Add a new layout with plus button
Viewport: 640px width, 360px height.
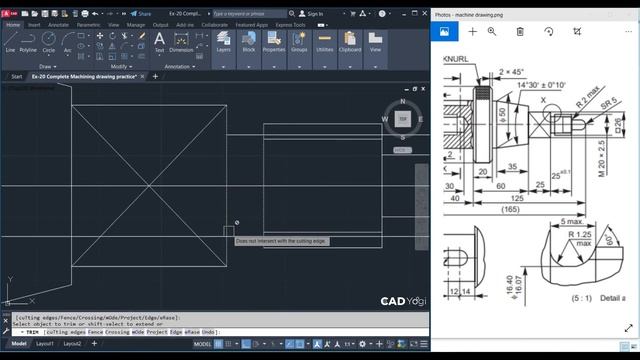(x=94, y=344)
